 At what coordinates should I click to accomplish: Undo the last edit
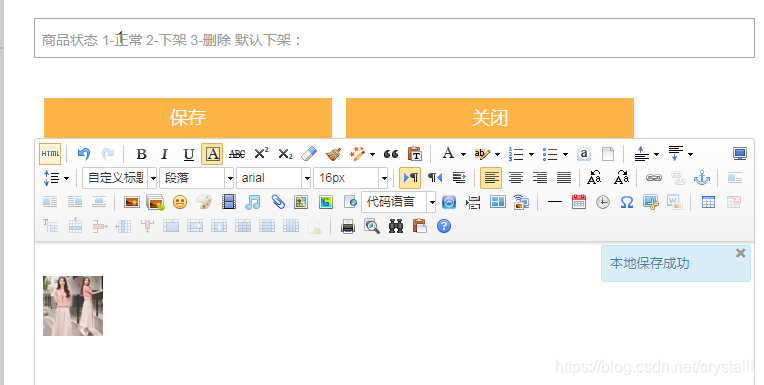84,154
